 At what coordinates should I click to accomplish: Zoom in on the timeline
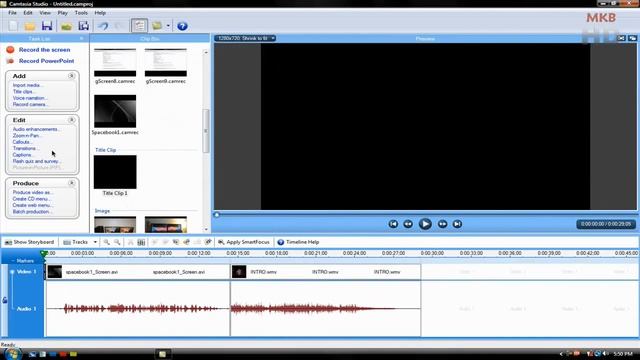click(107, 242)
